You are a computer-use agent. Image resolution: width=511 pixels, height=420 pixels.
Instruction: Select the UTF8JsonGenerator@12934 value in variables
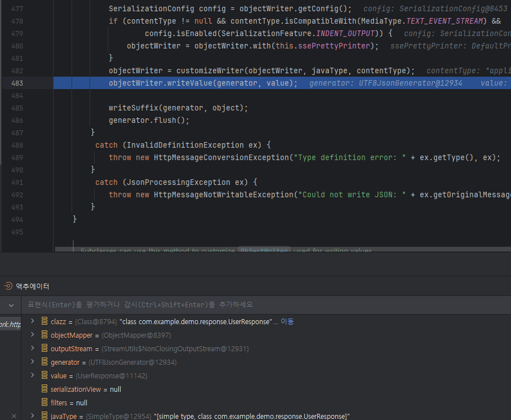[x=132, y=362]
